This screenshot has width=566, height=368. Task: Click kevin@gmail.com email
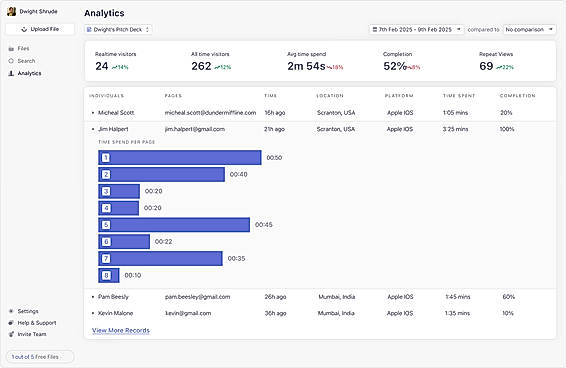point(188,313)
